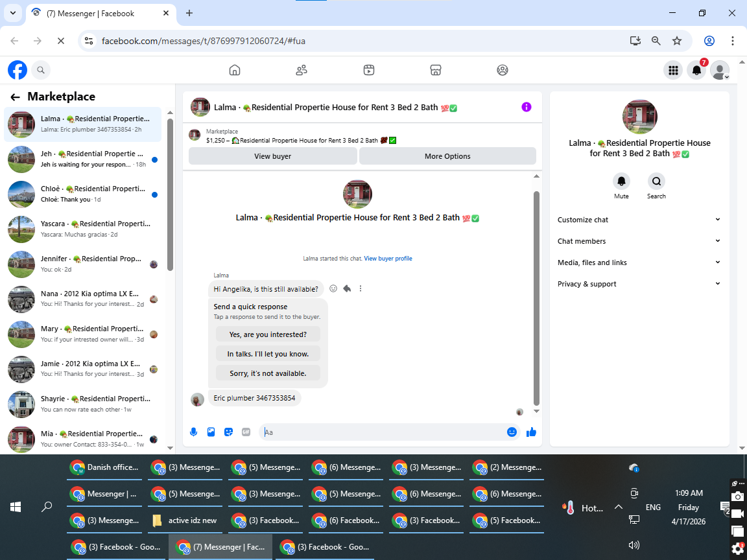747x560 pixels.
Task: Expand Media, files and links section
Action: (639, 262)
